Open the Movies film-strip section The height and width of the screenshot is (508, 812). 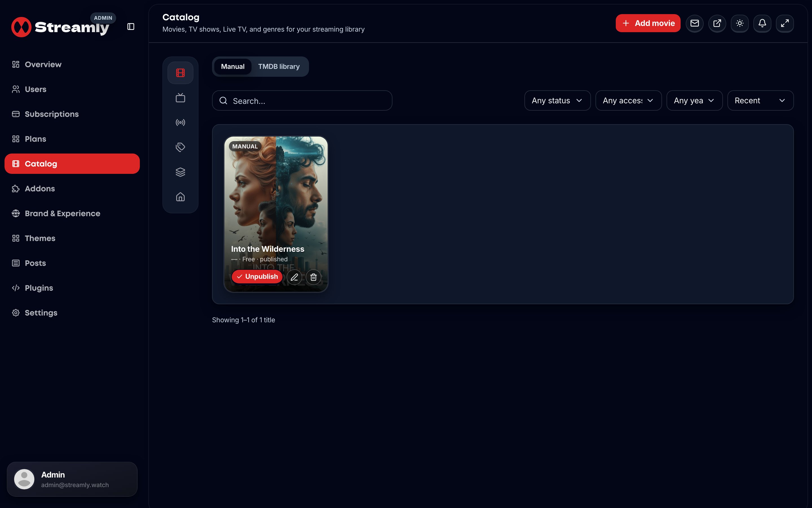coord(180,73)
